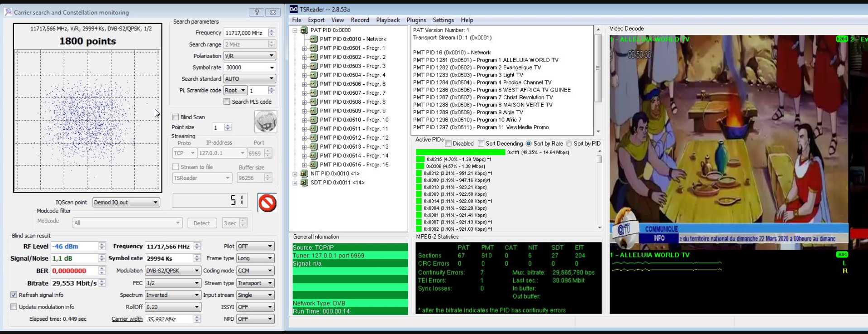The height and width of the screenshot is (334, 868).
Task: Click the 0x0315 PID rate bar
Action: pos(420,159)
